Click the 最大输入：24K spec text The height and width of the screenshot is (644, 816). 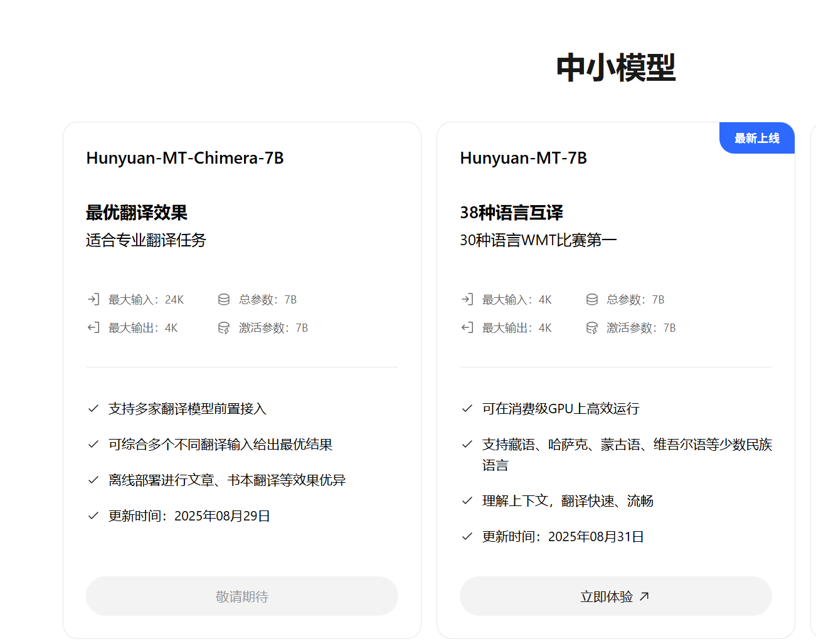tap(146, 300)
